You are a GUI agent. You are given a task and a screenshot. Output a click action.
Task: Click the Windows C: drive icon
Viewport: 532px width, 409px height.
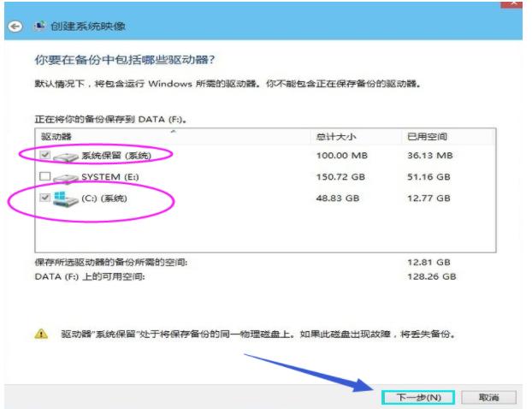pyautogui.click(x=66, y=199)
